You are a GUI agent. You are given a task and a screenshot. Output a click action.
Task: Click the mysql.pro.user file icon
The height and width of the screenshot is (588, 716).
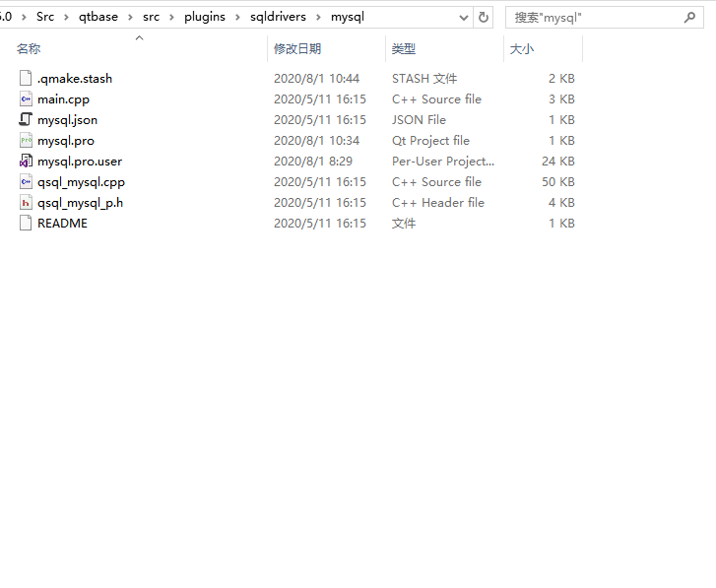pyautogui.click(x=26, y=161)
